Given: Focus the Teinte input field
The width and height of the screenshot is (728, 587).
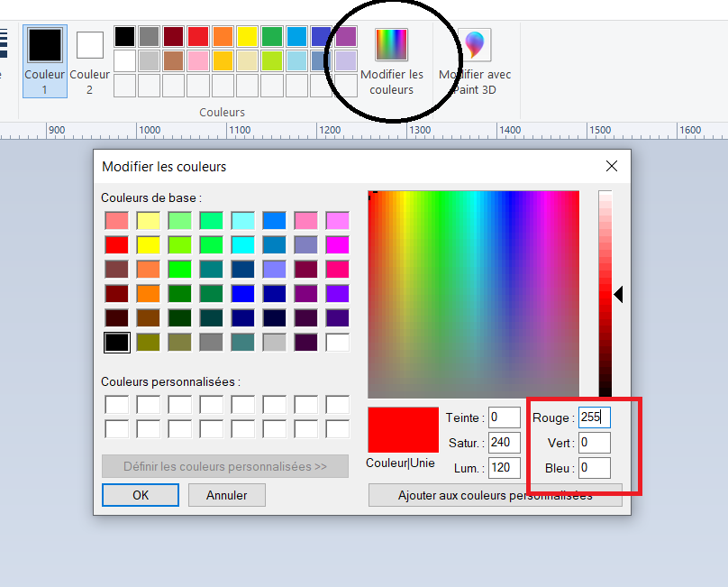Looking at the screenshot, I should [505, 417].
